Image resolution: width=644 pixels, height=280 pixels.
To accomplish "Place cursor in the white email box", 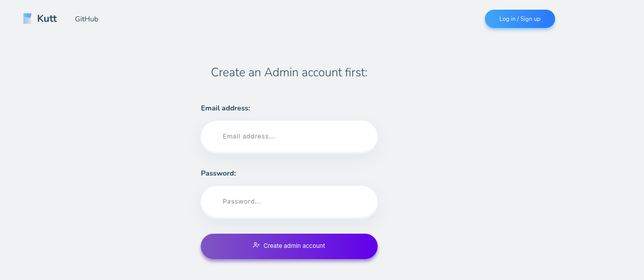I will point(289,136).
